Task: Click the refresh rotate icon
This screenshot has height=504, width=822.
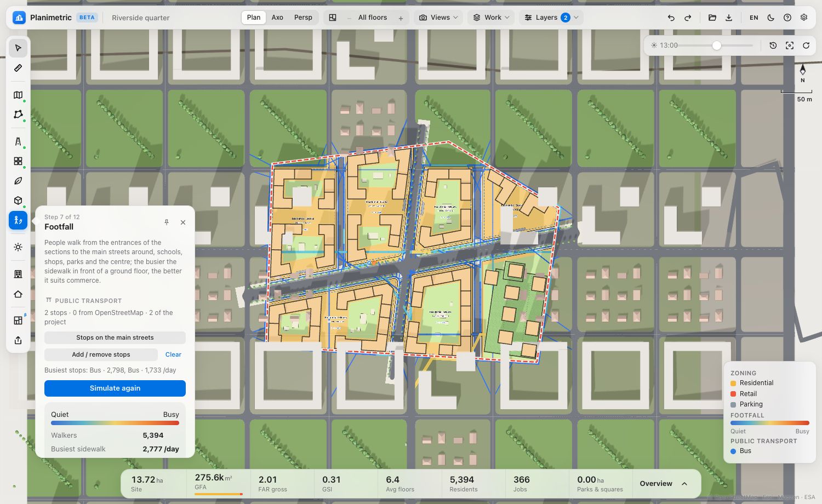Action: pos(806,45)
